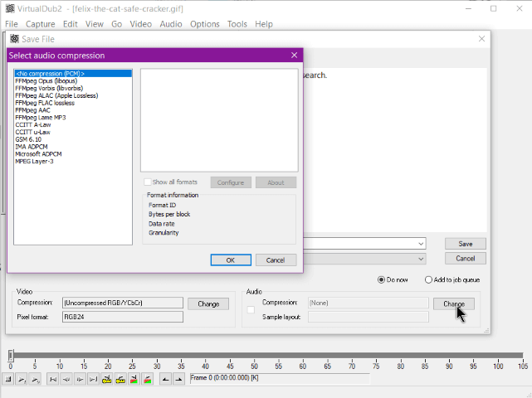Open the Video menu
Viewport: 532px width, 398px height.
click(141, 24)
